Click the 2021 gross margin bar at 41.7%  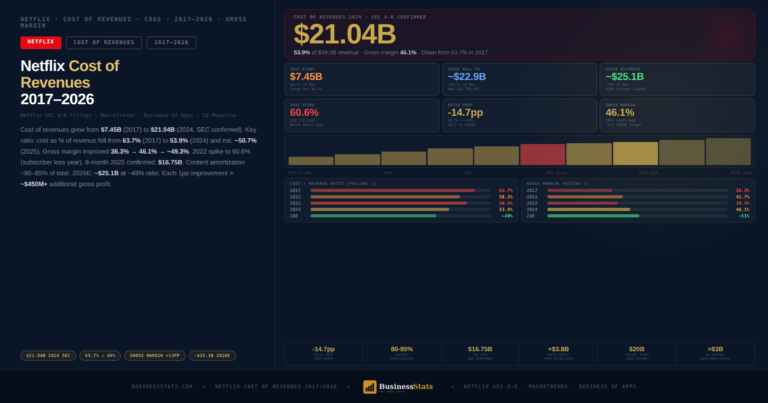(585, 197)
